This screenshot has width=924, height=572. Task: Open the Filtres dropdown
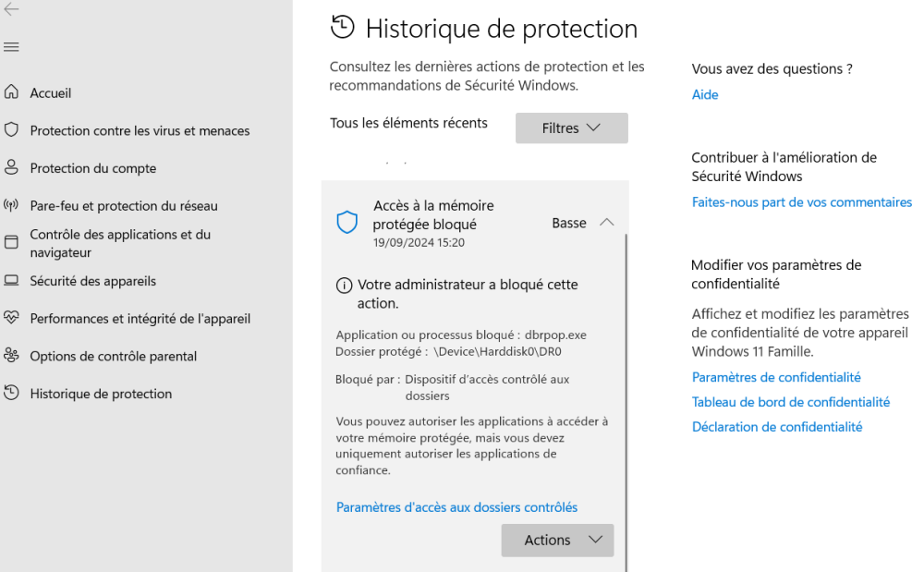[571, 128]
